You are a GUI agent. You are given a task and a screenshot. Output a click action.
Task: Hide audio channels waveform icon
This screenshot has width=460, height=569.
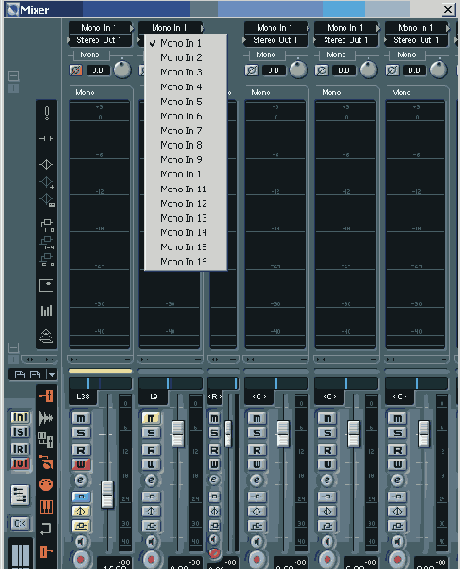[x=46, y=418]
